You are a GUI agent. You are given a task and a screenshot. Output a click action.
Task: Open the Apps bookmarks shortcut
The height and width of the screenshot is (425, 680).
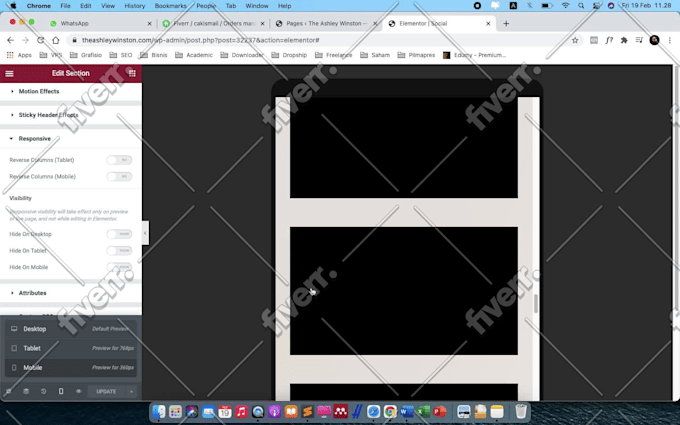[19, 55]
